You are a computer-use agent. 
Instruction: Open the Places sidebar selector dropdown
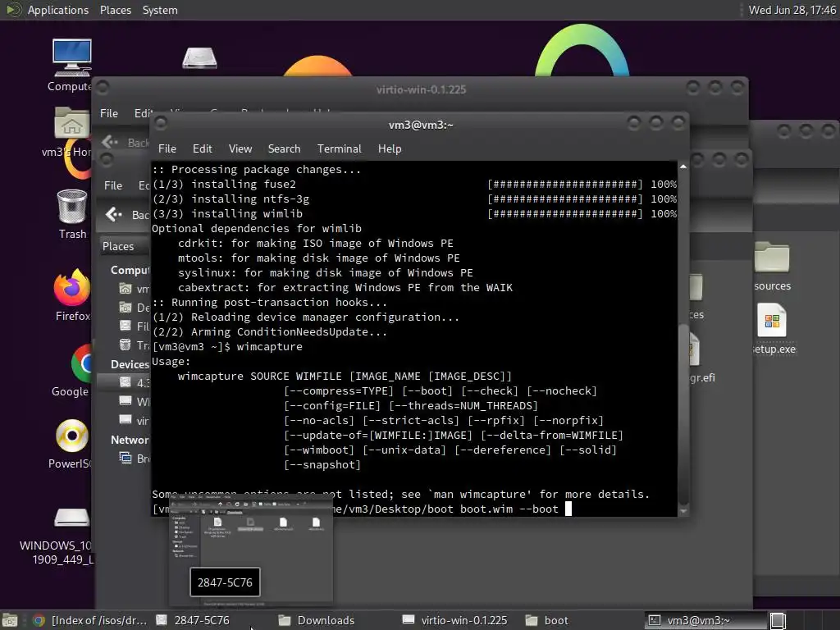123,246
